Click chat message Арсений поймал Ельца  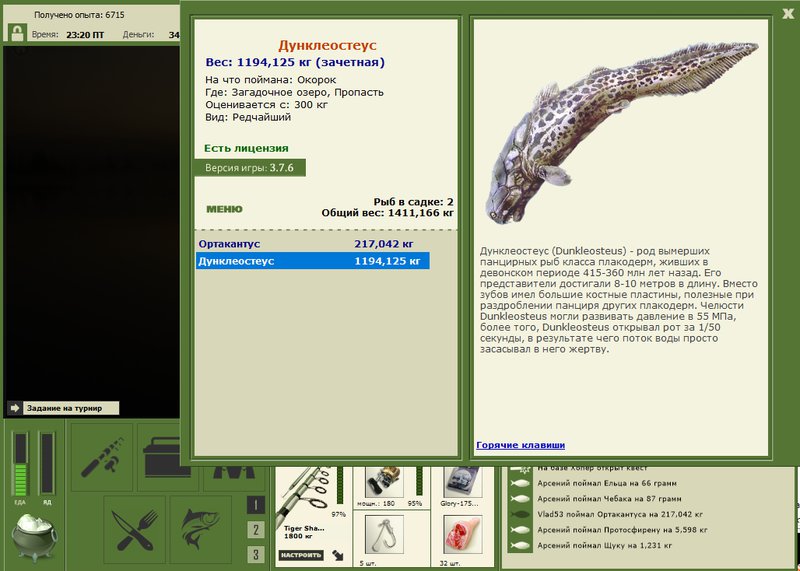coord(607,483)
